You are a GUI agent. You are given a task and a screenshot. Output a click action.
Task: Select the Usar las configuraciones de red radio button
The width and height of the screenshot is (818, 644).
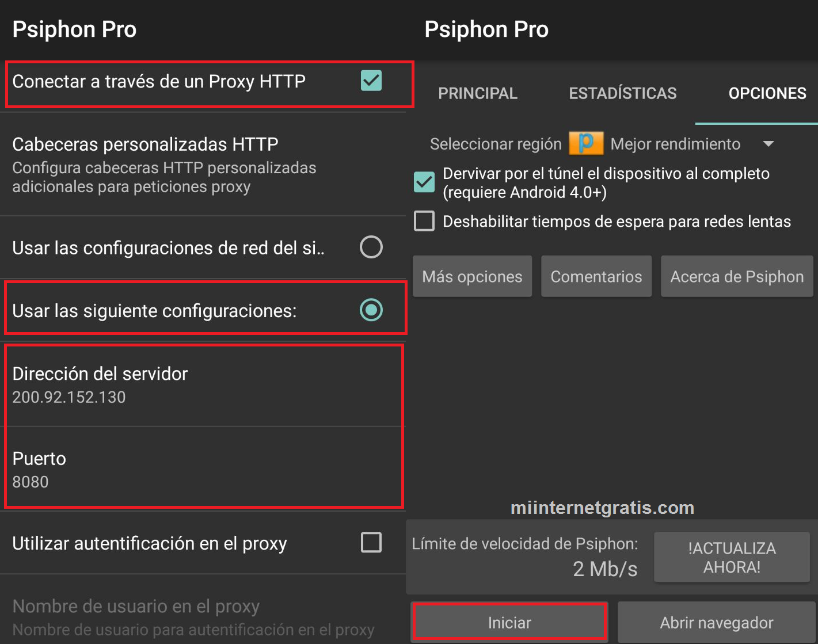pos(371,247)
